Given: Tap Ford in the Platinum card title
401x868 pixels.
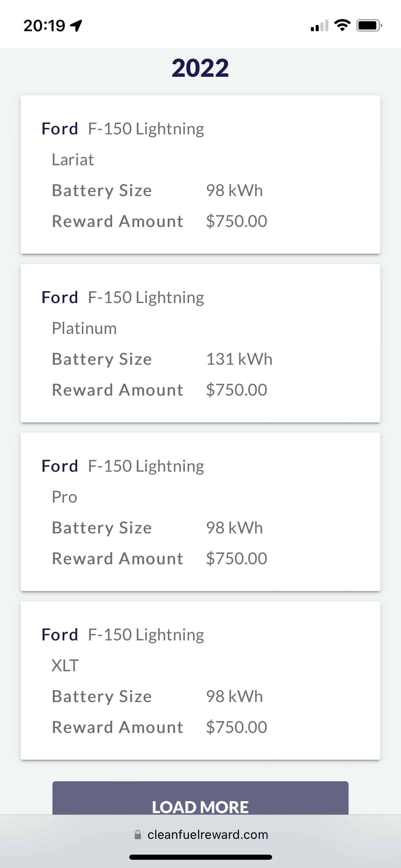Looking at the screenshot, I should click(60, 298).
